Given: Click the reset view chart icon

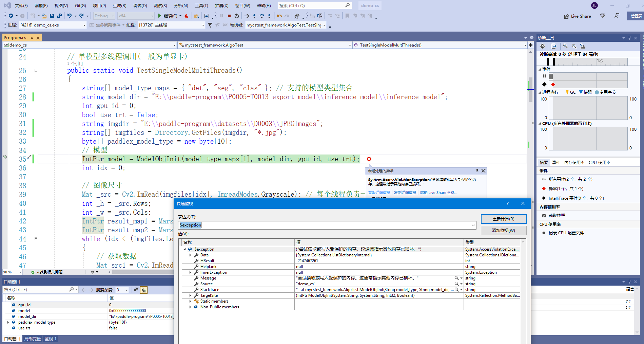Looking at the screenshot, I should (583, 46).
